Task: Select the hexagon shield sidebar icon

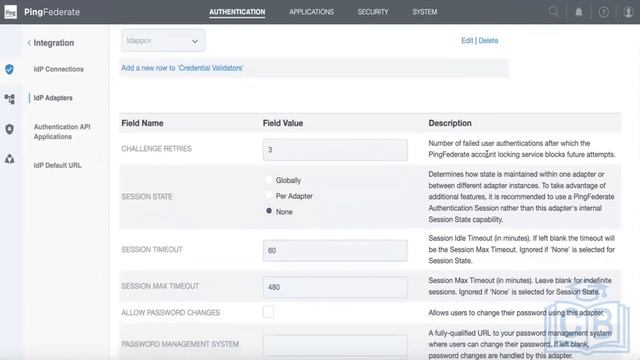Action: (9, 129)
